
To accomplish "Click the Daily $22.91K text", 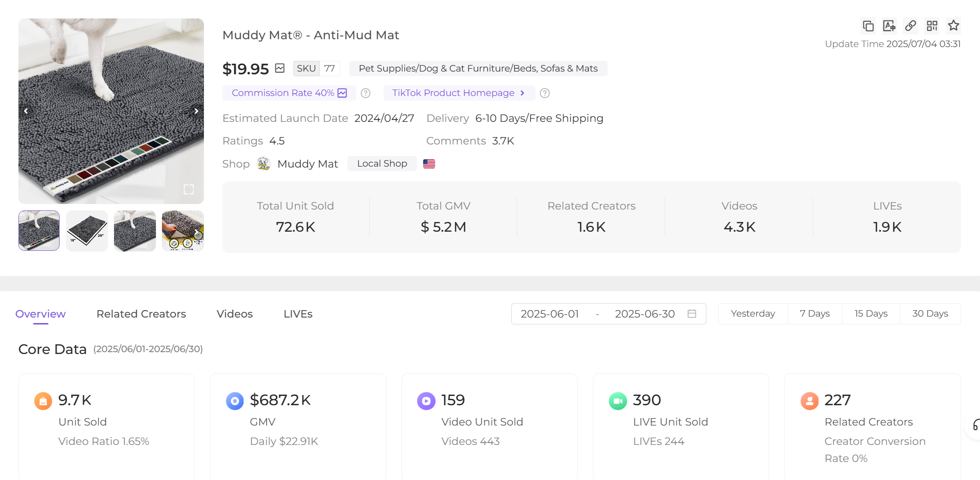I will (x=284, y=441).
